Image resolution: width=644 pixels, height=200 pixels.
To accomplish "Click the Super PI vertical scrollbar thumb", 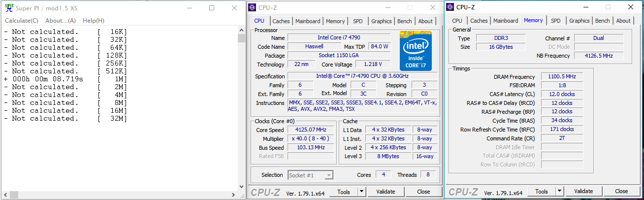I will (x=241, y=38).
